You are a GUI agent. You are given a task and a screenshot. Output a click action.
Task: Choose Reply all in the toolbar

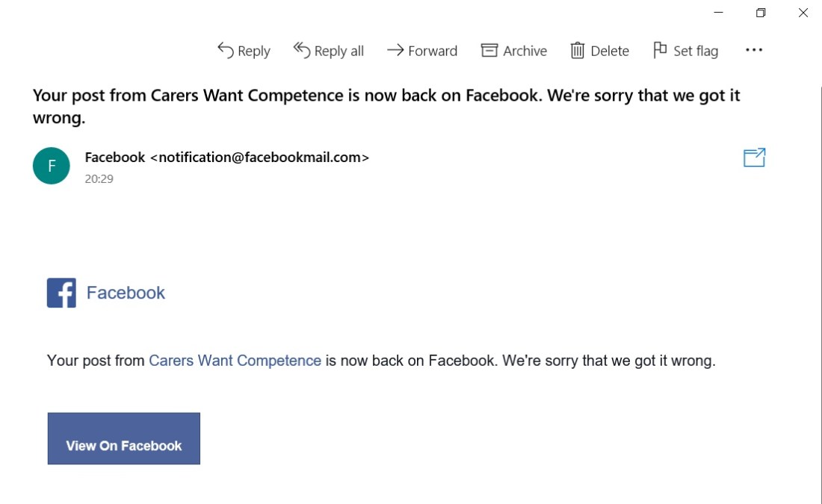[x=329, y=51]
